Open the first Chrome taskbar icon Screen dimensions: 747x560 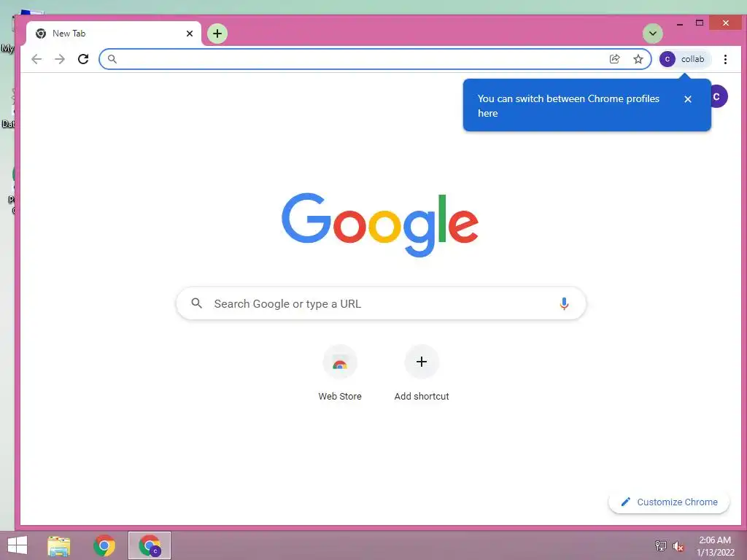[104, 545]
